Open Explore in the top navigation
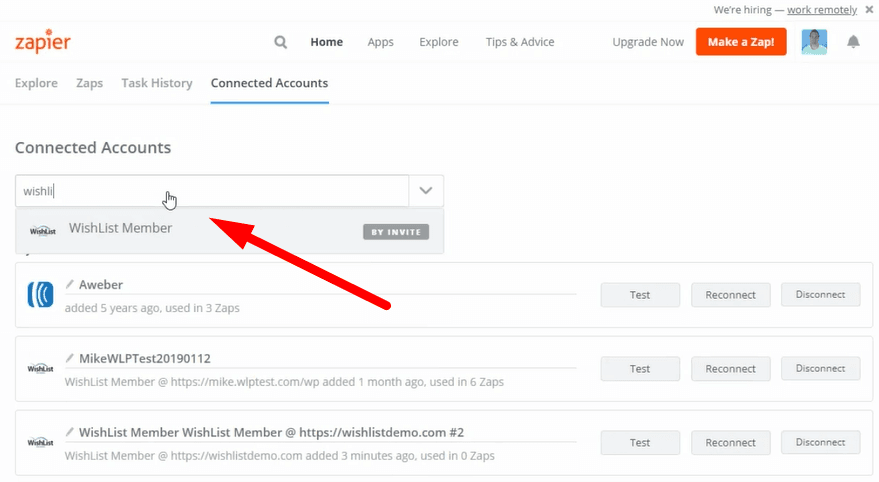 [439, 42]
